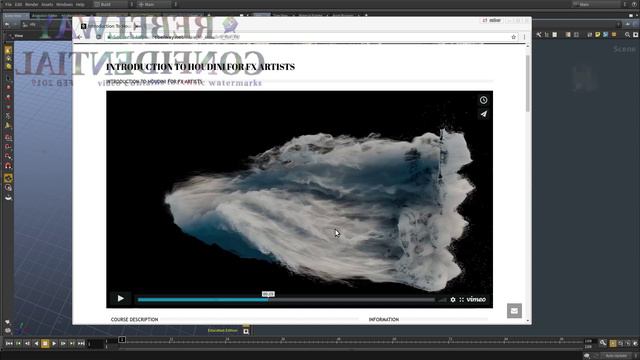Open the browser three-dot menu
Viewport: 640px width, 360px height.
click(x=524, y=37)
